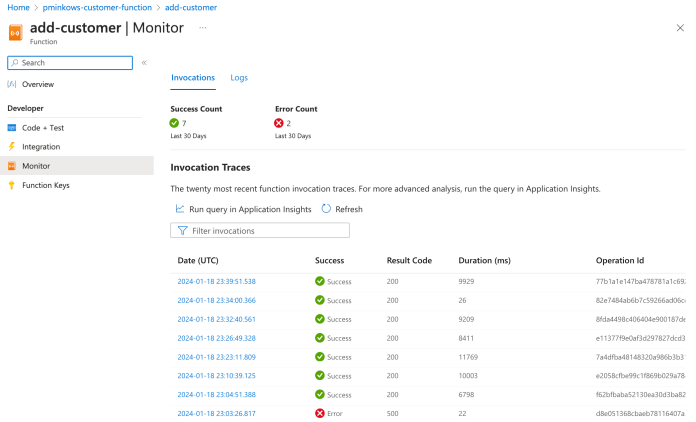Click operation id starting with 82e7484ab6b7
Screen dimensions: 696x422
(641, 300)
